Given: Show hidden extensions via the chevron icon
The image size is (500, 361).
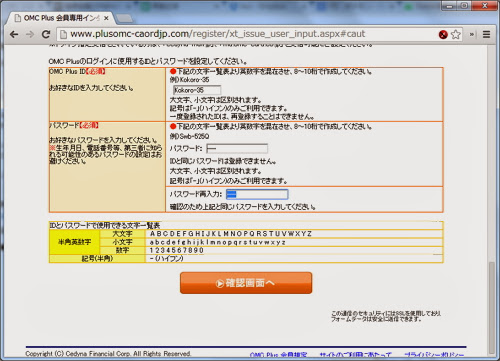Looking at the screenshot, I should click(x=472, y=34).
